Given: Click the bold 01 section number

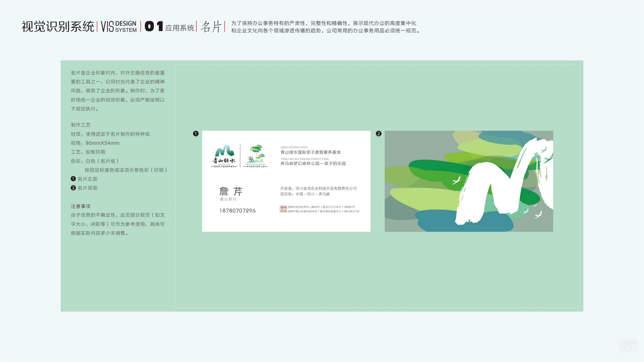Looking at the screenshot, I should [x=154, y=26].
